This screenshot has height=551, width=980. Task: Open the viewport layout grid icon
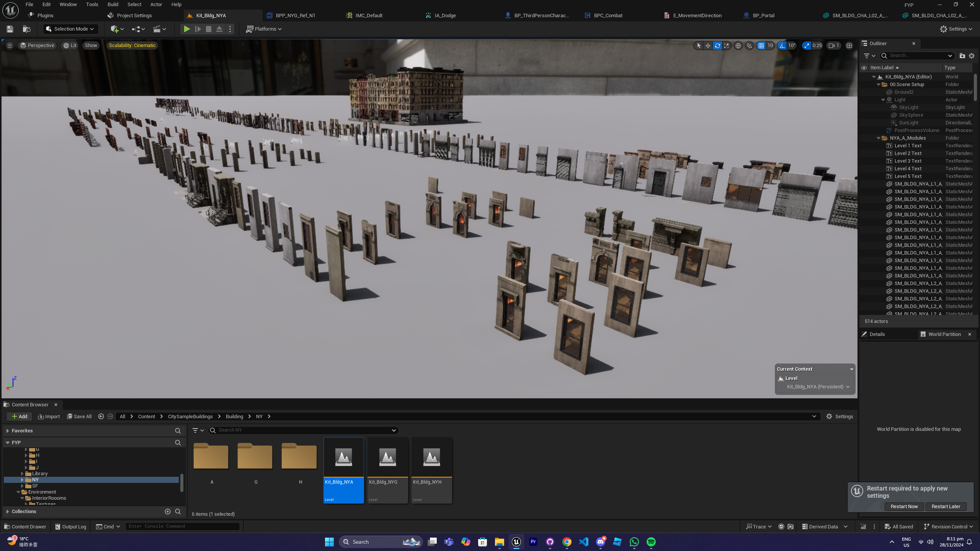pos(849,46)
